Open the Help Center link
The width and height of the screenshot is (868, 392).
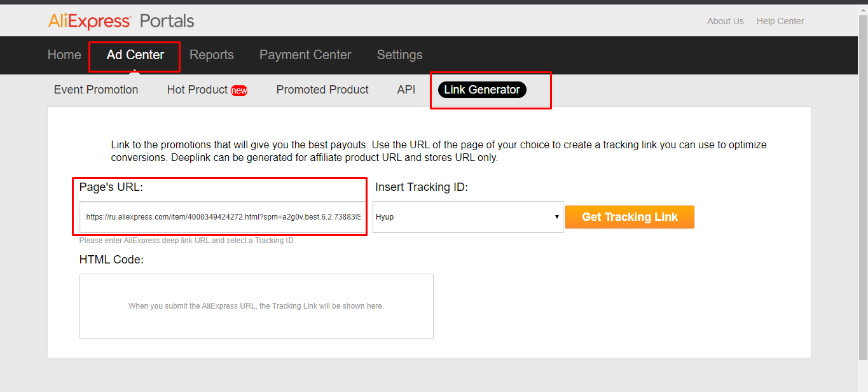[x=780, y=21]
